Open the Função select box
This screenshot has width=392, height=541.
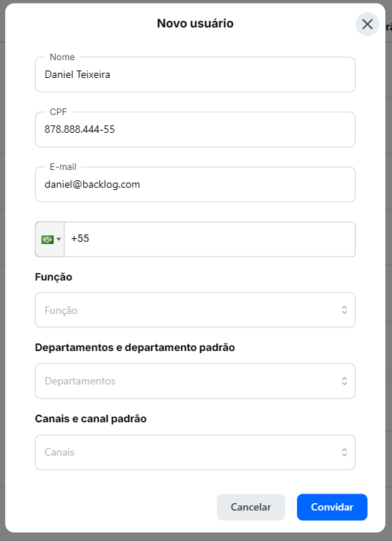pos(195,310)
